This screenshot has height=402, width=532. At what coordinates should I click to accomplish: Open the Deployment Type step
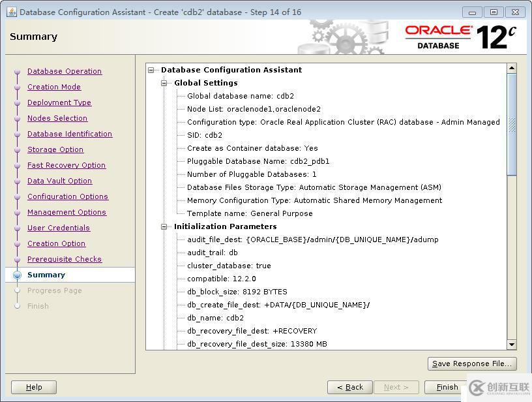pyautogui.click(x=59, y=102)
